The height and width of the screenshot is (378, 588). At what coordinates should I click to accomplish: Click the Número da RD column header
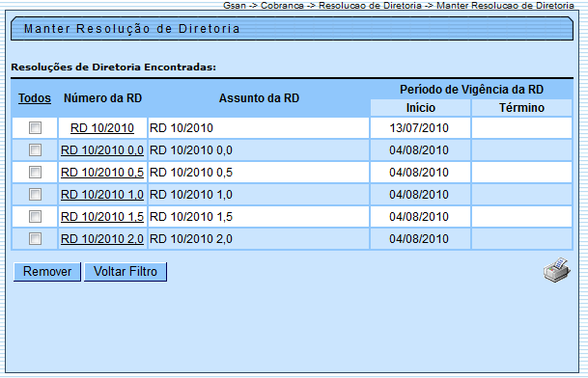(x=102, y=98)
